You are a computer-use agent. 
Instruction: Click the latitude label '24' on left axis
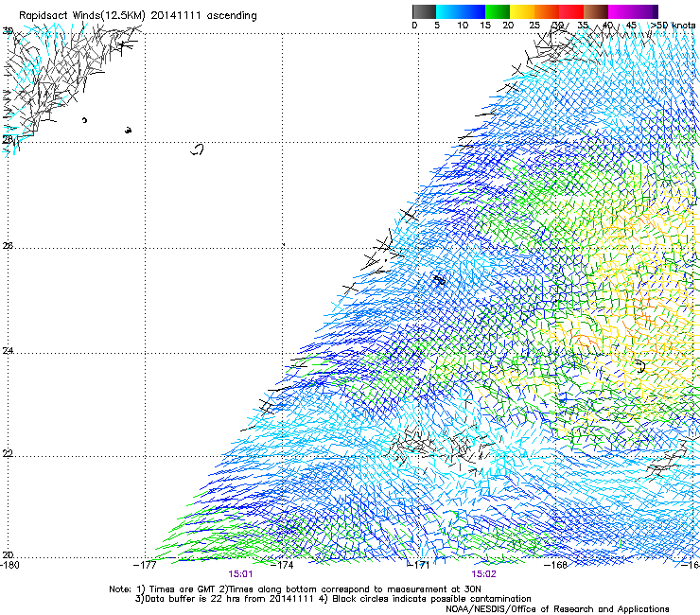click(8, 351)
